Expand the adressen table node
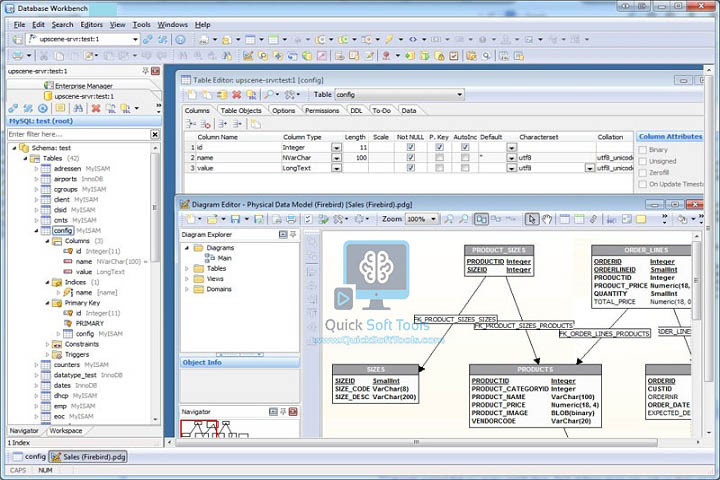 click(36, 169)
